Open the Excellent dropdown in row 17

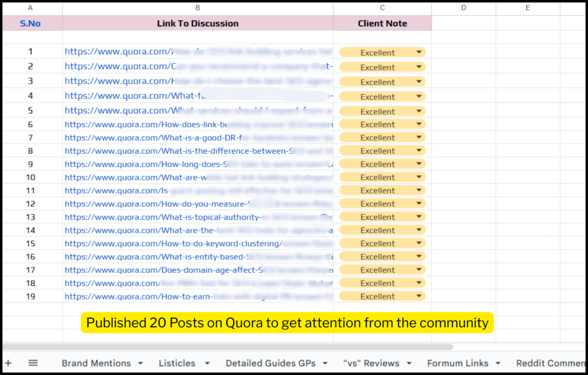click(x=382, y=270)
